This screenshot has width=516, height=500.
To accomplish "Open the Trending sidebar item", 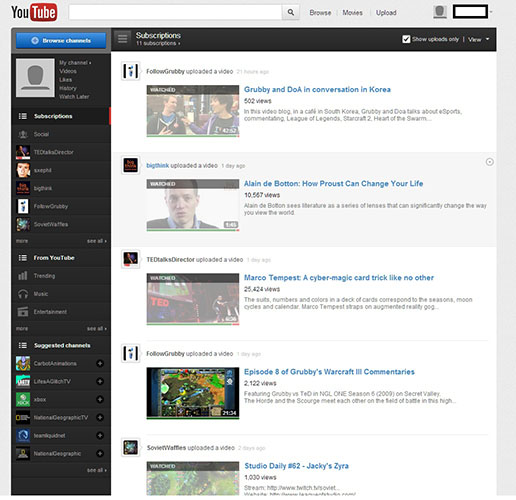I will 61,276.
